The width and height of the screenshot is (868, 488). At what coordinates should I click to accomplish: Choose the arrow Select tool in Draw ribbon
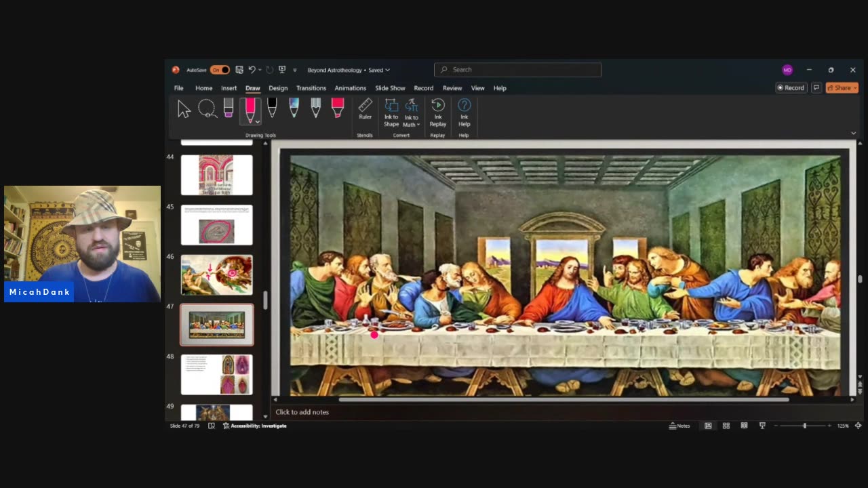tap(184, 109)
